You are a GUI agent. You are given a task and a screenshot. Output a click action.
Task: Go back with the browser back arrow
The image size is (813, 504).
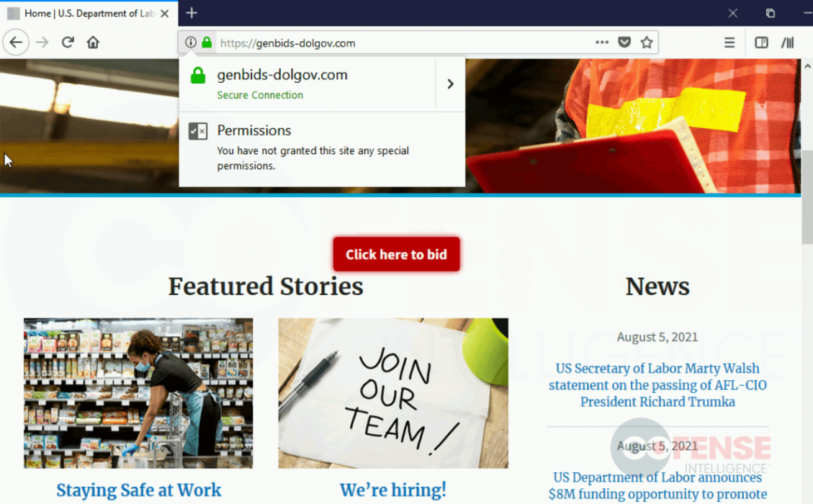coord(16,42)
